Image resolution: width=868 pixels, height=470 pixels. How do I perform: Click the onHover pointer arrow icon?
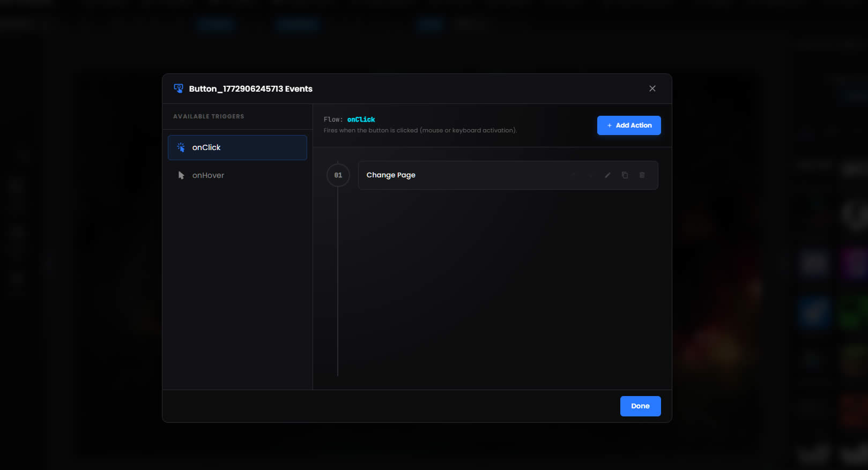tap(181, 175)
